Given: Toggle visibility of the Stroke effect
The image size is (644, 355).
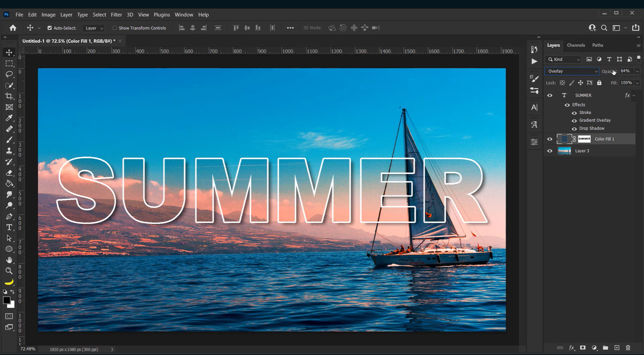Looking at the screenshot, I should [574, 113].
